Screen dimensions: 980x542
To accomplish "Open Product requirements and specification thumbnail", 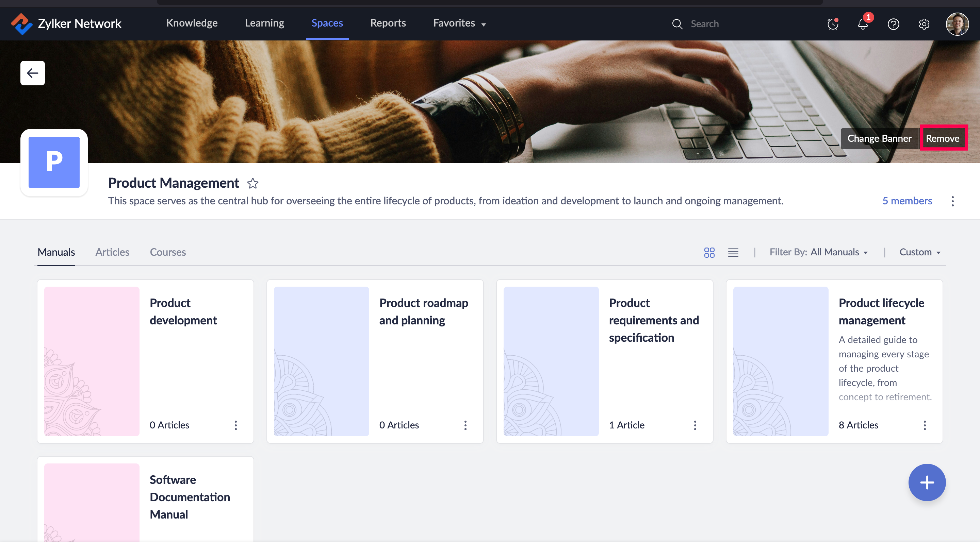I will click(551, 361).
